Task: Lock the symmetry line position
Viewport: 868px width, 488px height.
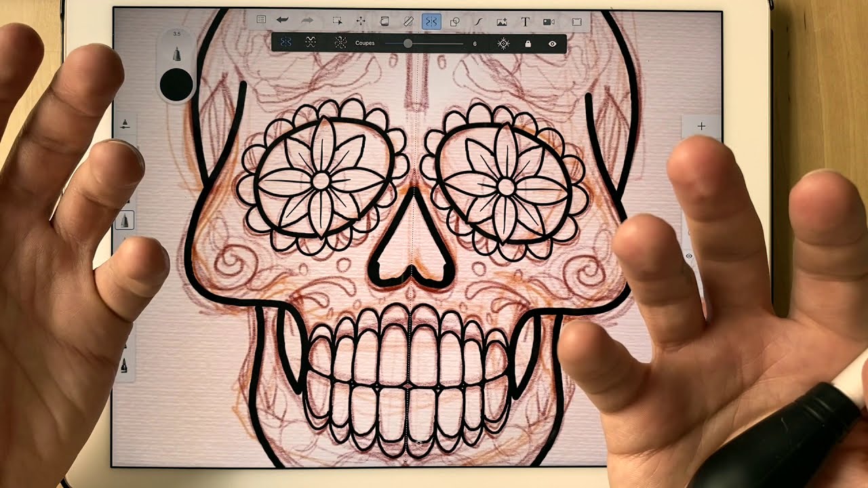Action: 528,43
